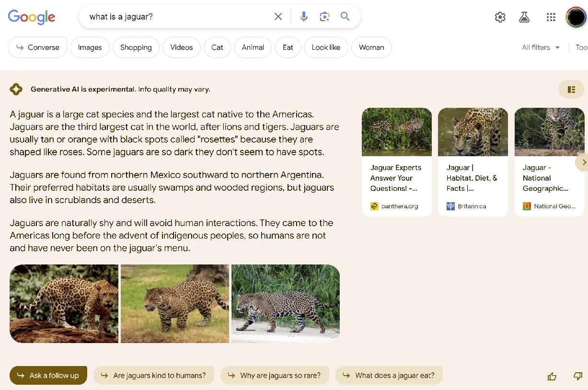Switch to the Images tab

90,47
